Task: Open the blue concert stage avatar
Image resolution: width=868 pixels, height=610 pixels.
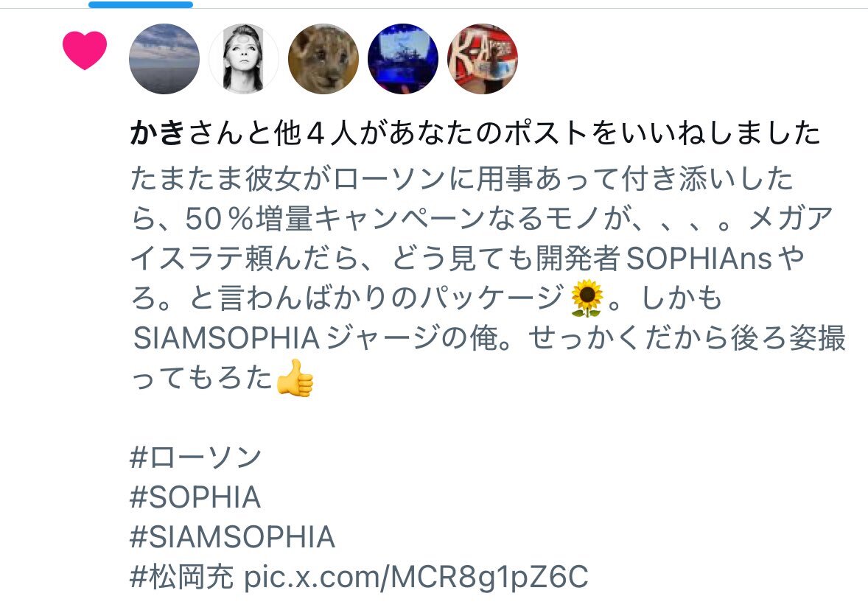Action: 403,59
